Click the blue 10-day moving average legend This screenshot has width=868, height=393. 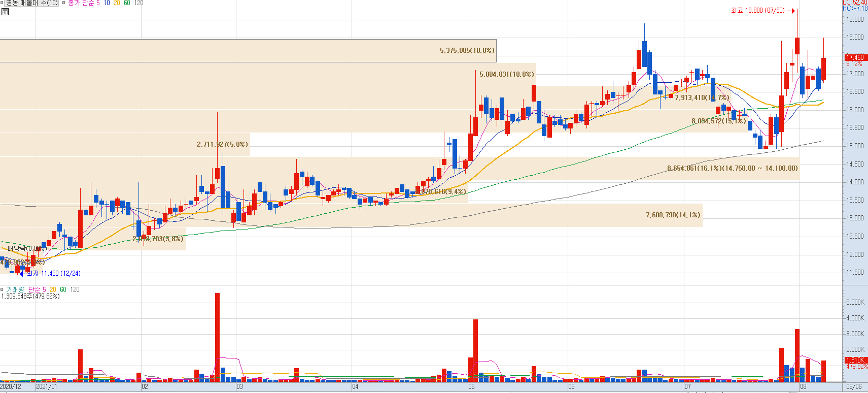pos(107,3)
